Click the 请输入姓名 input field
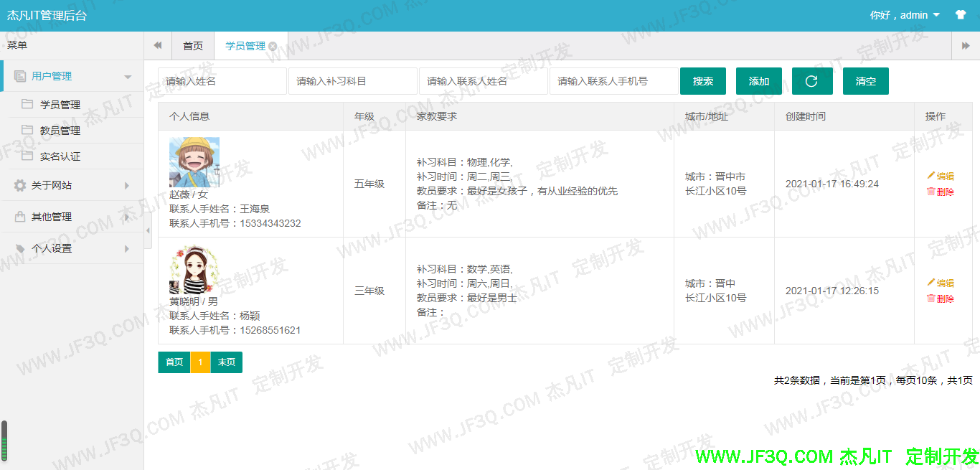The height and width of the screenshot is (470, 980). (222, 80)
